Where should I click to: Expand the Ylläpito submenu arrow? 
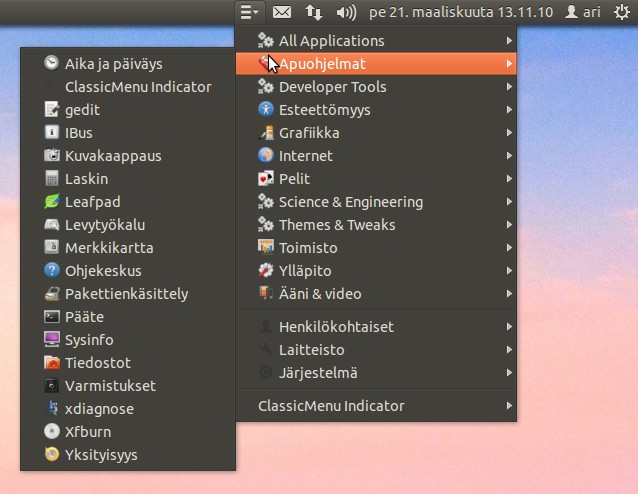(x=509, y=271)
